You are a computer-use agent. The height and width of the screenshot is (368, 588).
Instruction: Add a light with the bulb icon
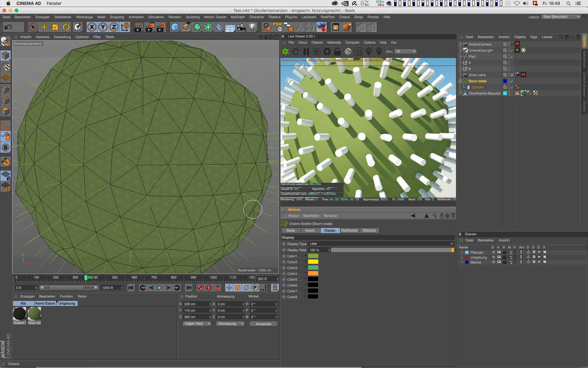252,27
